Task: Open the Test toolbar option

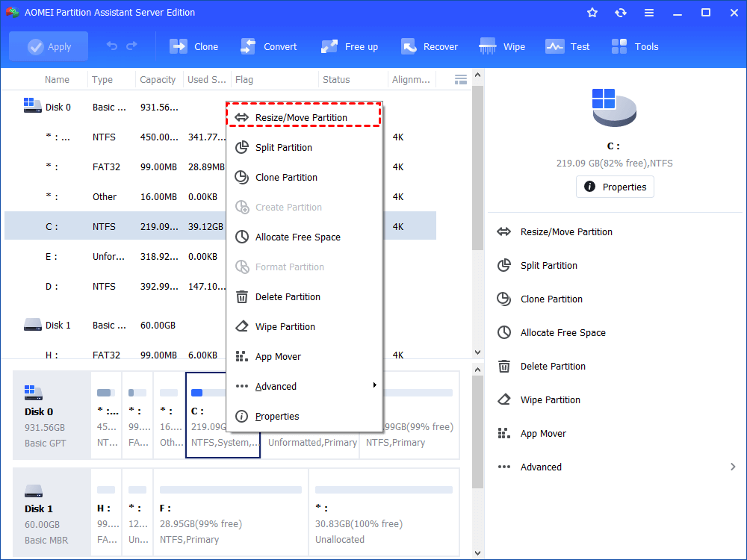Action: coord(568,46)
